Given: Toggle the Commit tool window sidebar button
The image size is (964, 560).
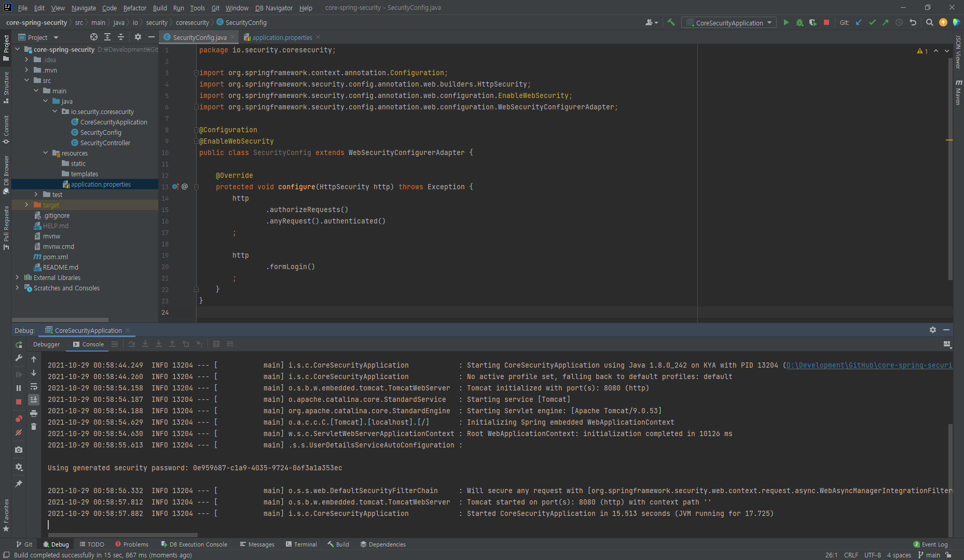Looking at the screenshot, I should point(6,129).
